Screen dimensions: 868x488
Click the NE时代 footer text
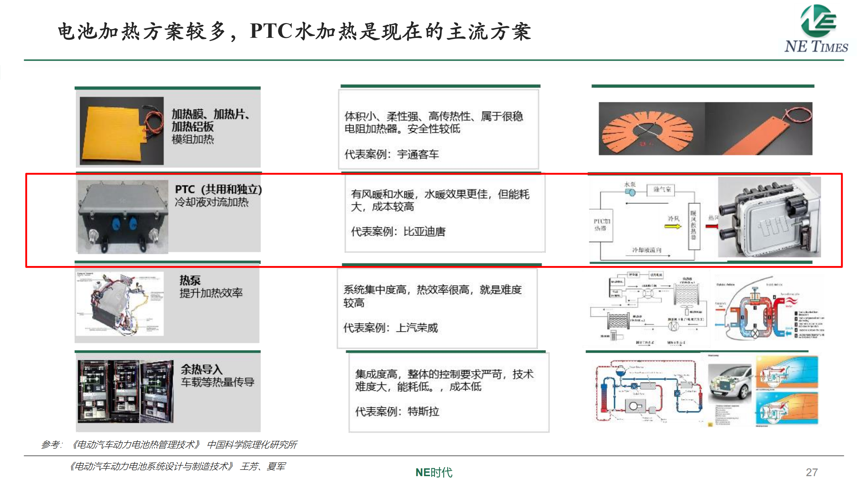tap(434, 472)
